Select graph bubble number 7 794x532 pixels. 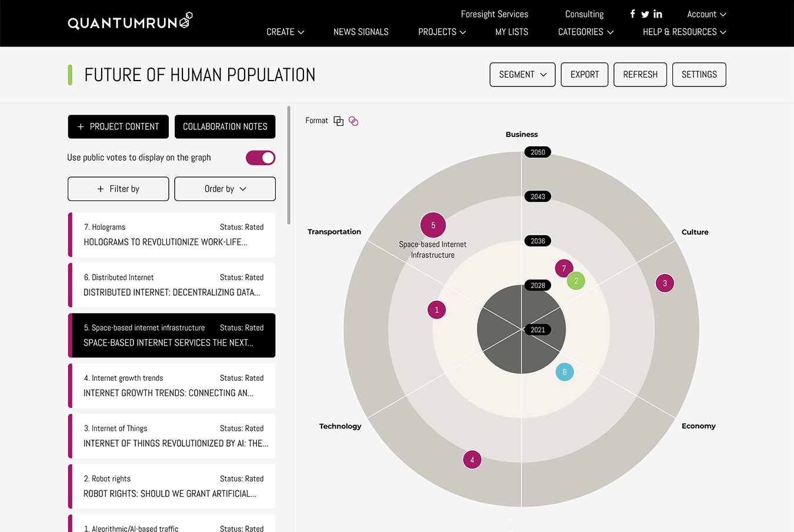563,268
